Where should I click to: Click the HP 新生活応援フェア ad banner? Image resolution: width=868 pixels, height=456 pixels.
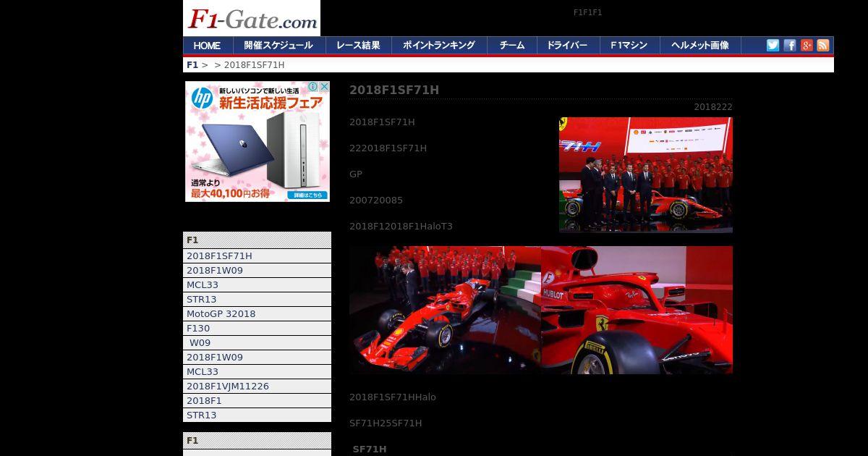click(258, 141)
